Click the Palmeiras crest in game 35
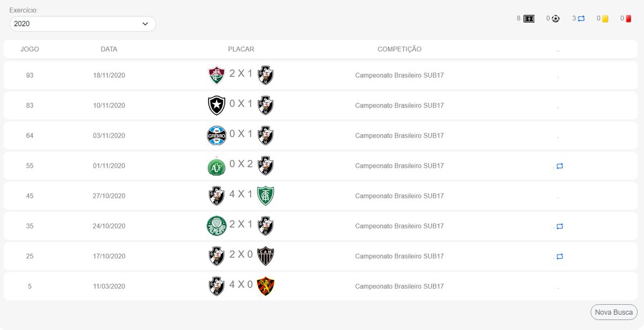Screen dimensions: 644x330 (x=217, y=226)
